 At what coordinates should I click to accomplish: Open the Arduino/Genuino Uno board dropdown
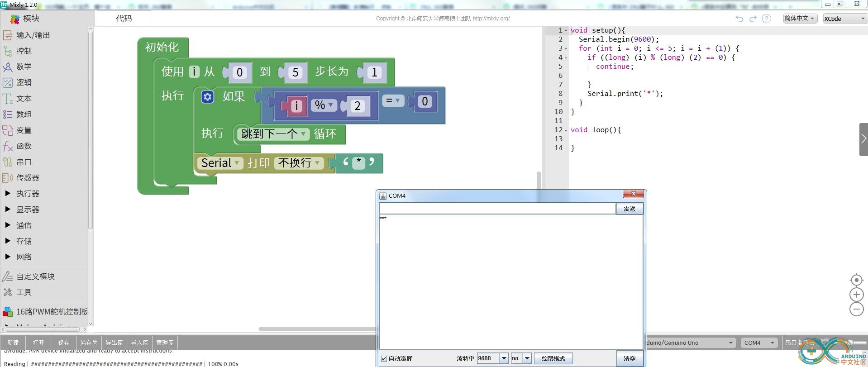tap(690, 343)
